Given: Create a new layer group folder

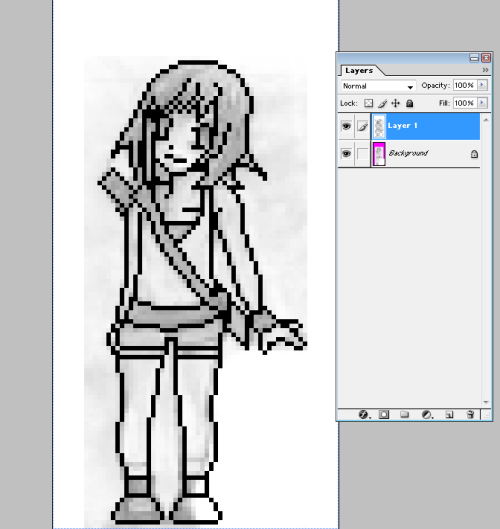Looking at the screenshot, I should pos(404,414).
